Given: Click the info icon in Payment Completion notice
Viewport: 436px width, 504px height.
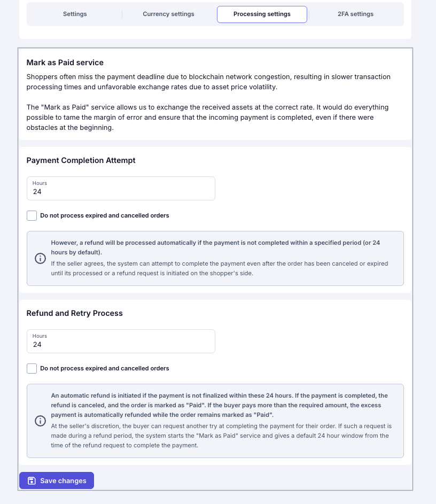Looking at the screenshot, I should tap(40, 259).
